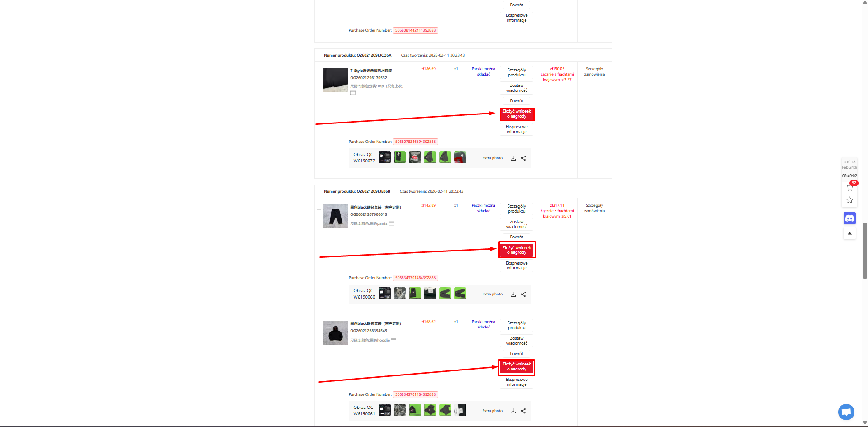The height and width of the screenshot is (427, 868).
Task: Click the back-to-top arrow icon
Action: [849, 233]
